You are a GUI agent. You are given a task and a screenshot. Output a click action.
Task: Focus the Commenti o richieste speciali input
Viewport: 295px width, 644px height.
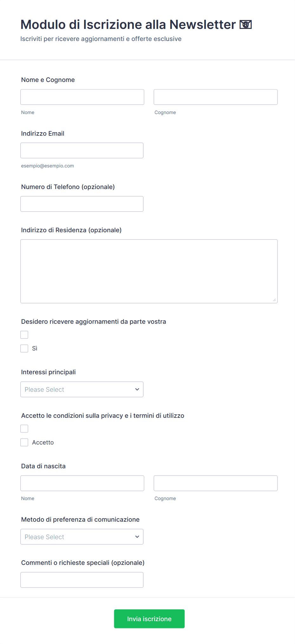point(82,580)
